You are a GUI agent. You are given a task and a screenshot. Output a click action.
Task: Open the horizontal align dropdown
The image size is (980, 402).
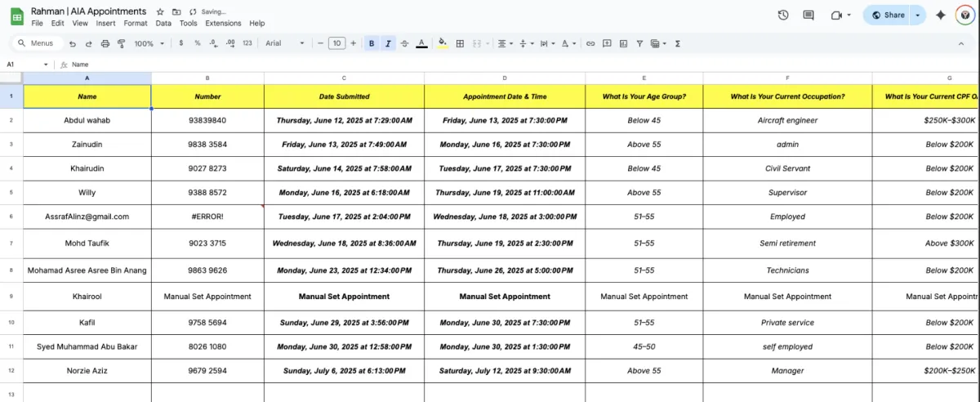coord(504,43)
